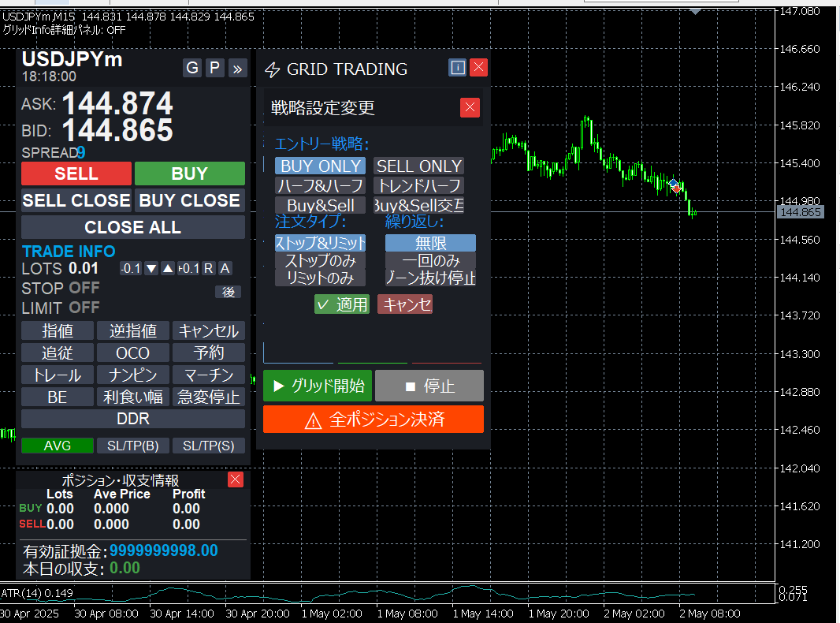Click the R lot reset button
This screenshot has height=623, width=840.
208,269
